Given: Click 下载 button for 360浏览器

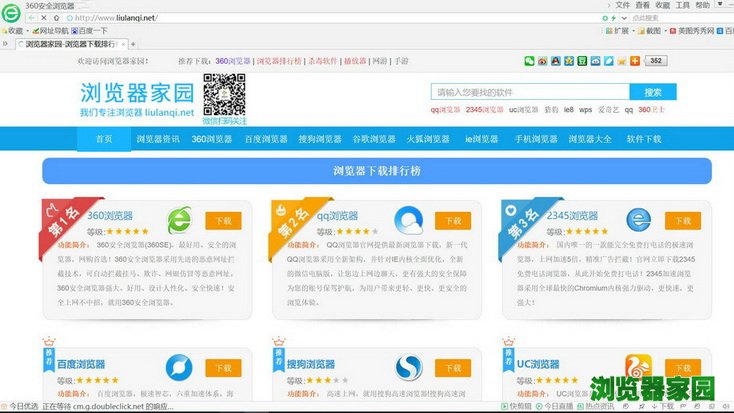Looking at the screenshot, I should (x=224, y=221).
